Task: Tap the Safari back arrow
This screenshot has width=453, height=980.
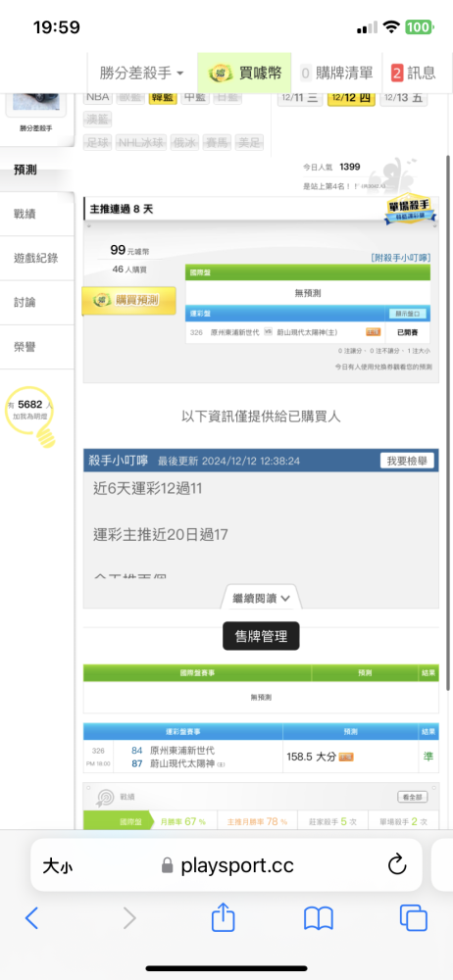Action: tap(32, 917)
